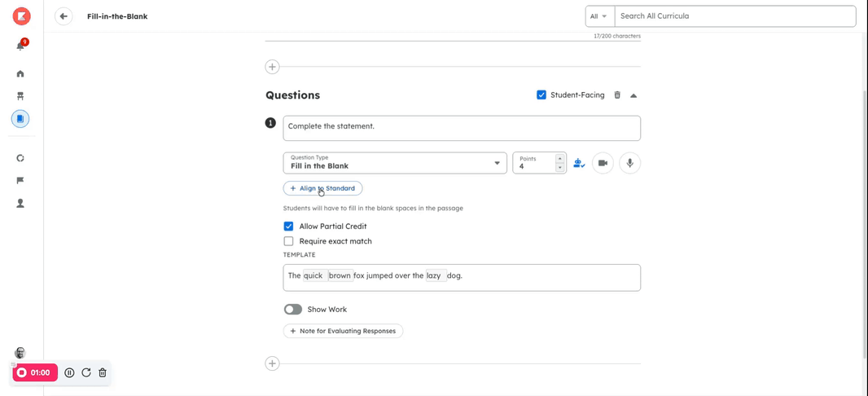Viewport: 868px width, 396px height.
Task: Restart the screen recording
Action: [x=85, y=372]
